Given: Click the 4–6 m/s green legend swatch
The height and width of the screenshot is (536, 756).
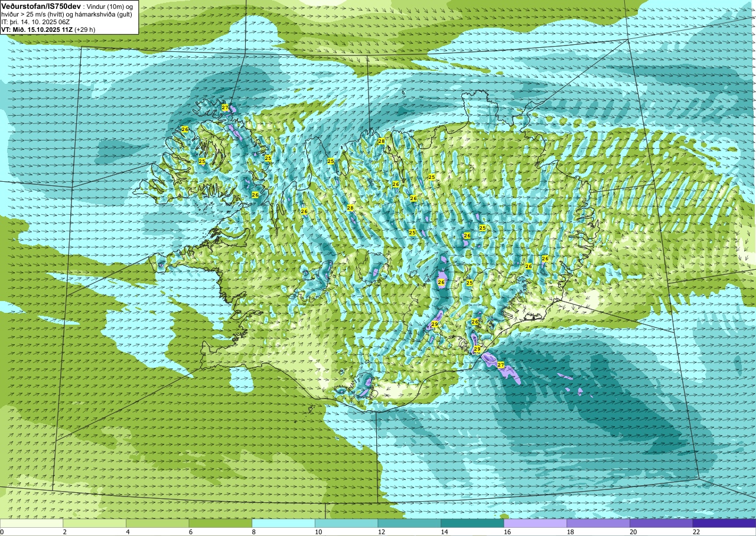Looking at the screenshot, I should pyautogui.click(x=158, y=523).
